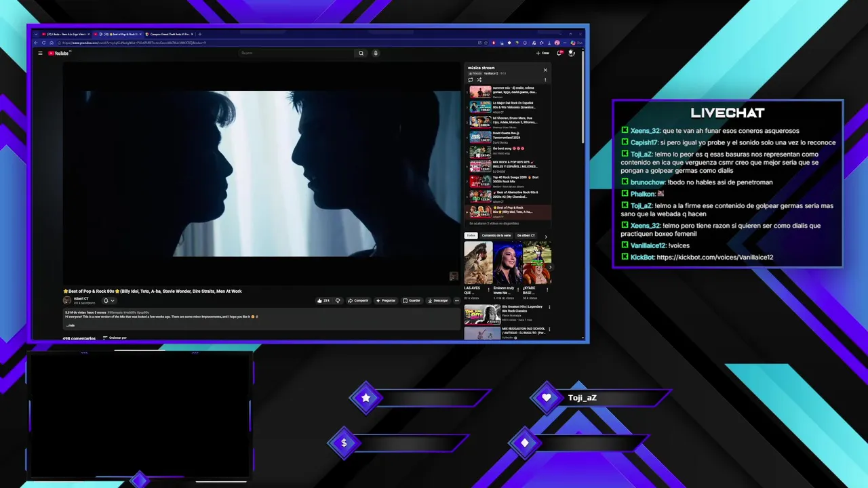Click the KickBot voices link in livechat
Image resolution: width=868 pixels, height=488 pixels.
click(x=715, y=258)
